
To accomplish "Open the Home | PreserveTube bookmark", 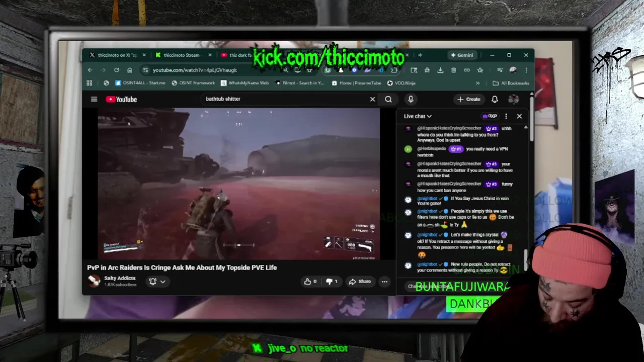I will [x=356, y=83].
